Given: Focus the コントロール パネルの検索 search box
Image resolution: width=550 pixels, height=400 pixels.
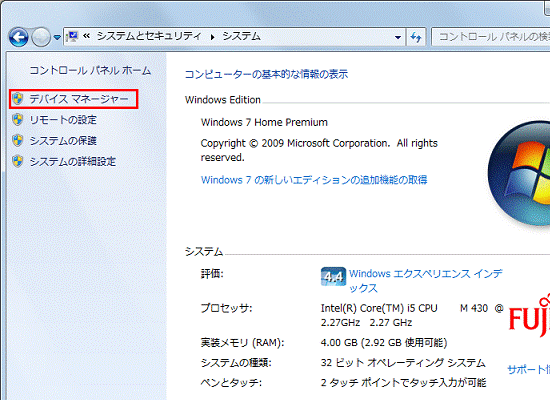Looking at the screenshot, I should point(491,37).
